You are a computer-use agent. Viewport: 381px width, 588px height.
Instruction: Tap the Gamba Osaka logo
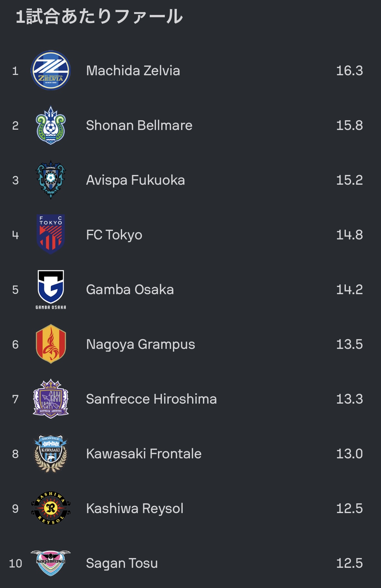tap(51, 289)
